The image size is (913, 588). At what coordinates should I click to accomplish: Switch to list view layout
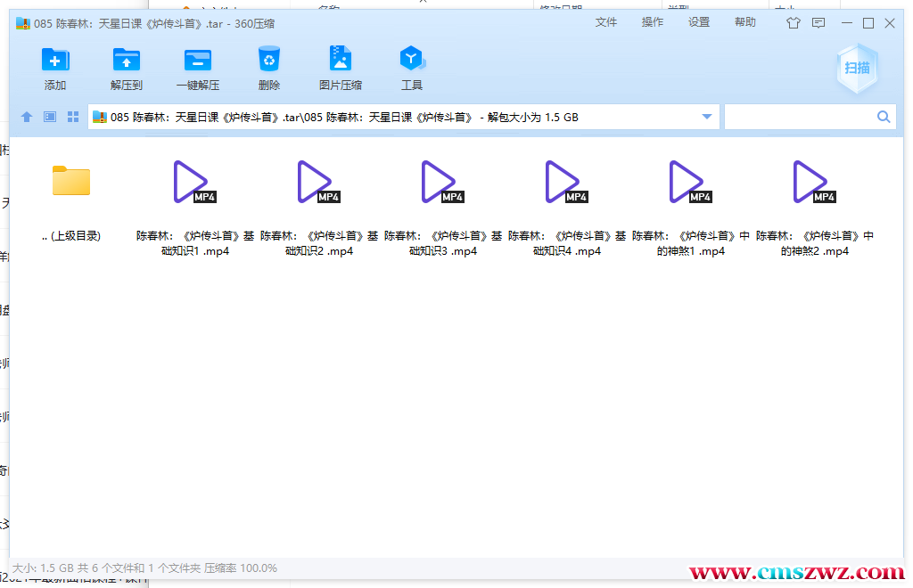tap(49, 116)
